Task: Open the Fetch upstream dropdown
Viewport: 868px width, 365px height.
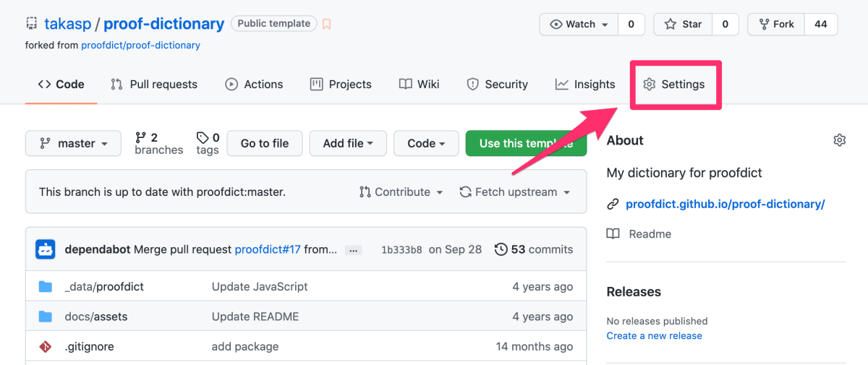Action: click(x=515, y=192)
